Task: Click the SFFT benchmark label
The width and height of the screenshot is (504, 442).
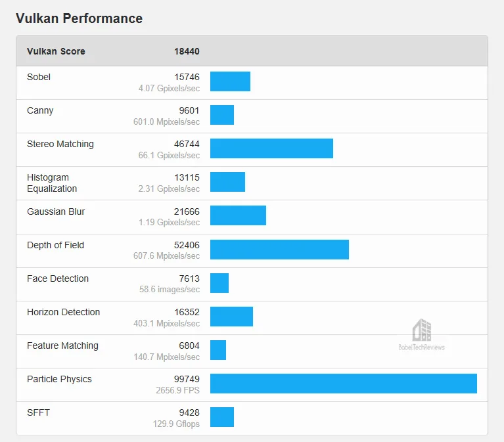Action: coord(38,412)
